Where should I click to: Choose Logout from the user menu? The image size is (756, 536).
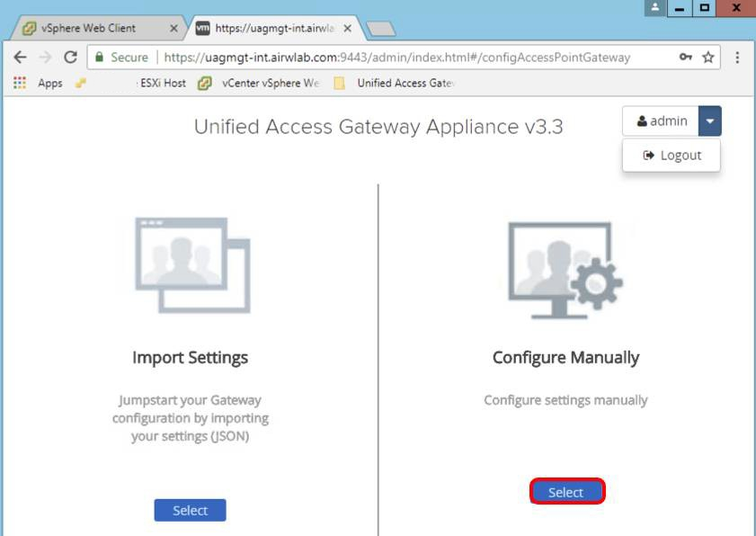672,155
